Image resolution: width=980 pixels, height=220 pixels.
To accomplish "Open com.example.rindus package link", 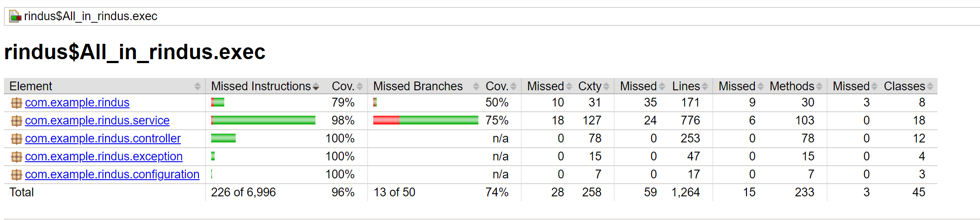I will (77, 103).
